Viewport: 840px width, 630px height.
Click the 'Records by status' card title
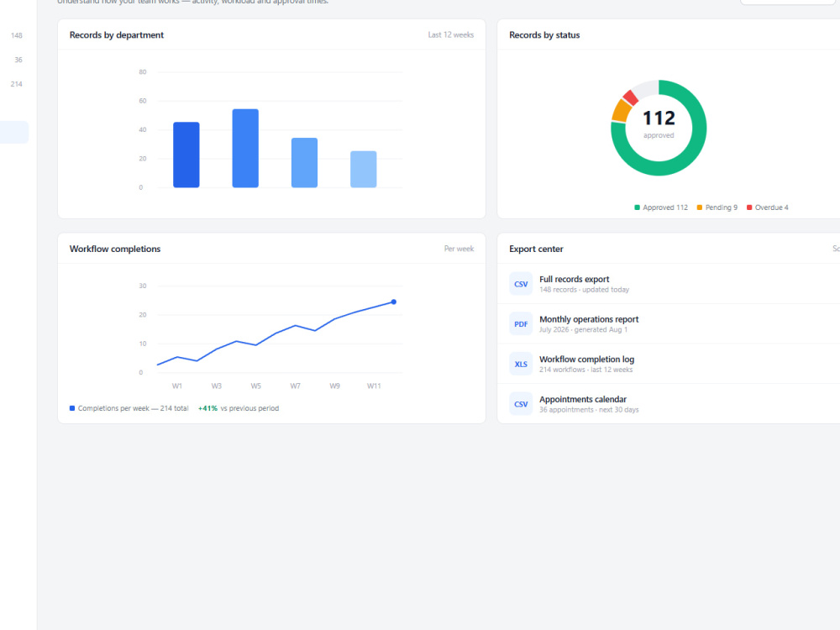pos(544,34)
